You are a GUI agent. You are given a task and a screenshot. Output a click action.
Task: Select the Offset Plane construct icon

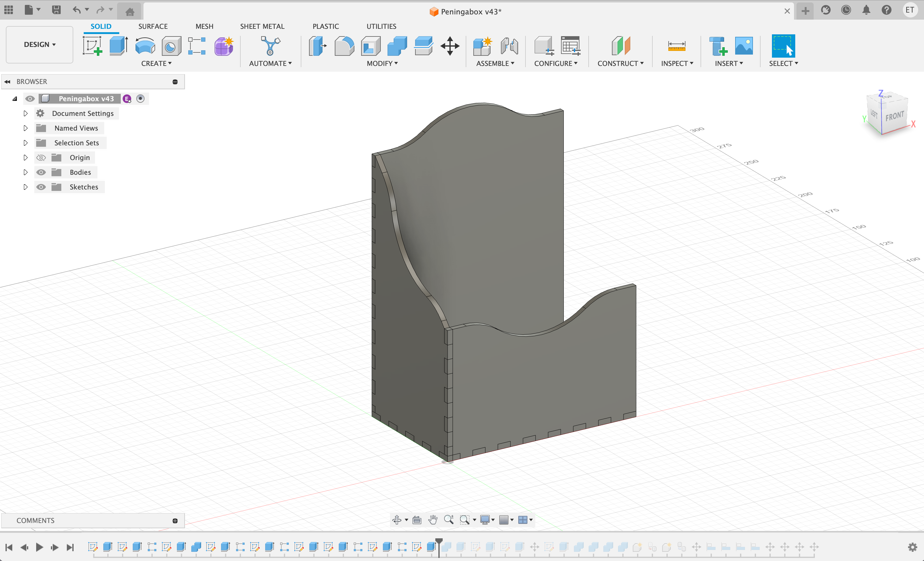(x=621, y=46)
